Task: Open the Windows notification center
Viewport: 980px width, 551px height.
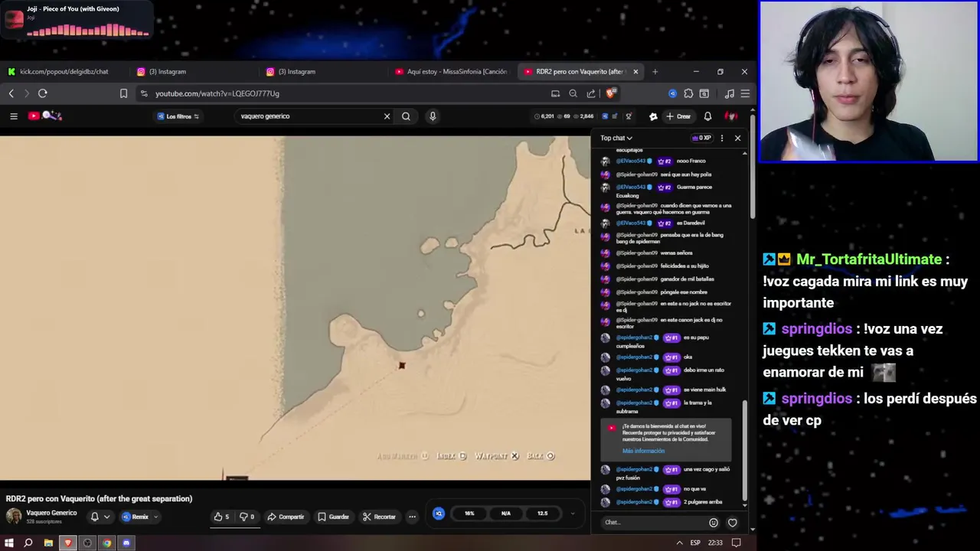Action: 736,543
